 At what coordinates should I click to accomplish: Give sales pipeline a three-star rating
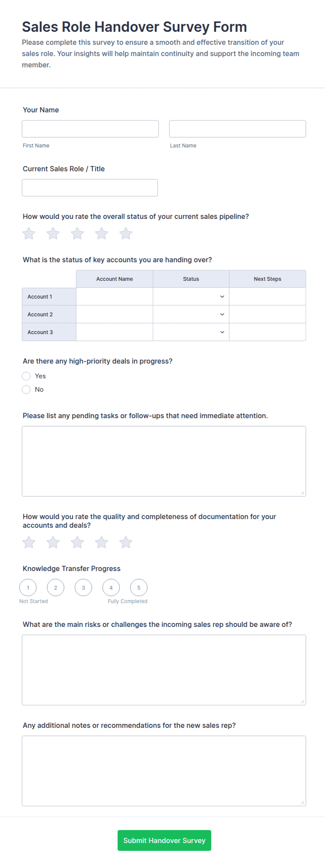pyautogui.click(x=77, y=233)
